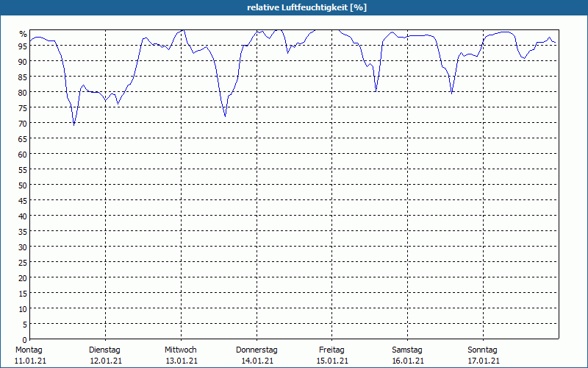Click the y-axis value '40'
The image size is (588, 368).
point(23,216)
